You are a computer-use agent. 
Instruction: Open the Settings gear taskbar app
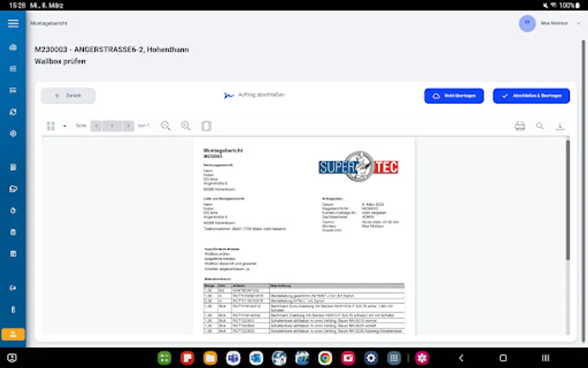click(371, 358)
